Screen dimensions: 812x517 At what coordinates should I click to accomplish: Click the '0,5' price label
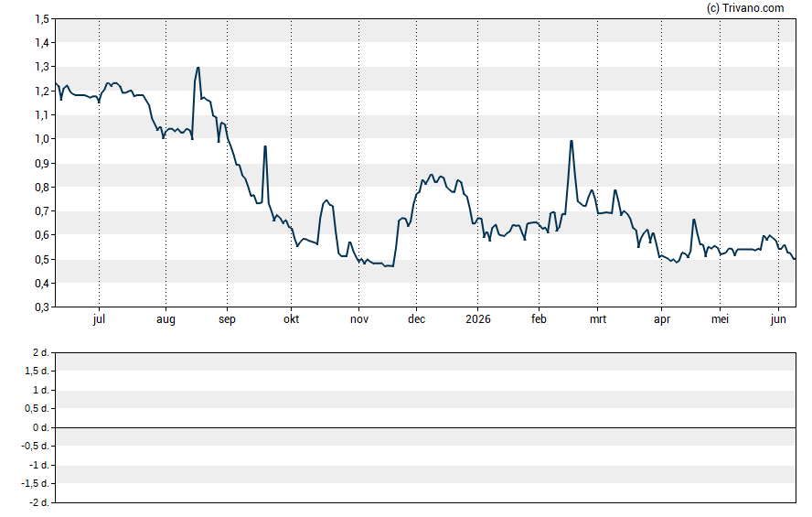(x=42, y=259)
